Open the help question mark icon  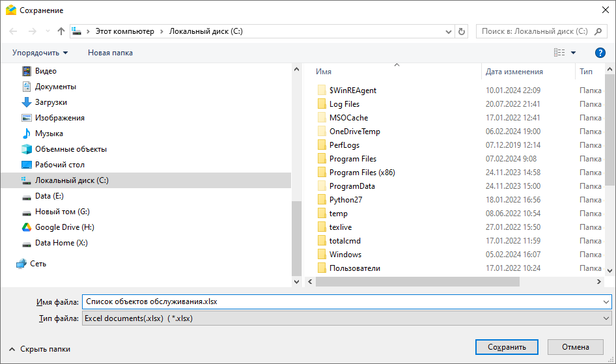pos(600,53)
